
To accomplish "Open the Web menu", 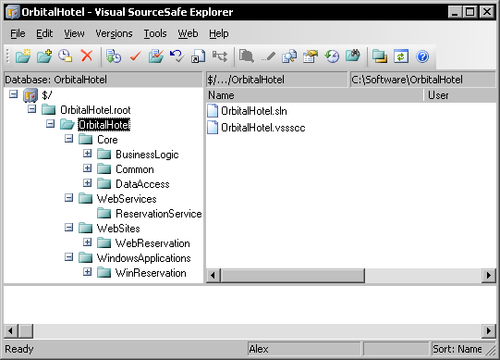I will [188, 33].
